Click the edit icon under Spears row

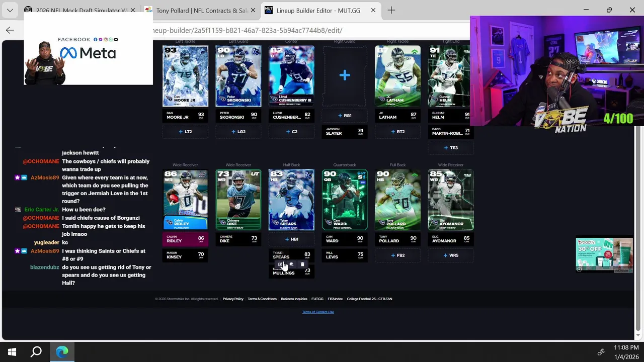coord(280,264)
